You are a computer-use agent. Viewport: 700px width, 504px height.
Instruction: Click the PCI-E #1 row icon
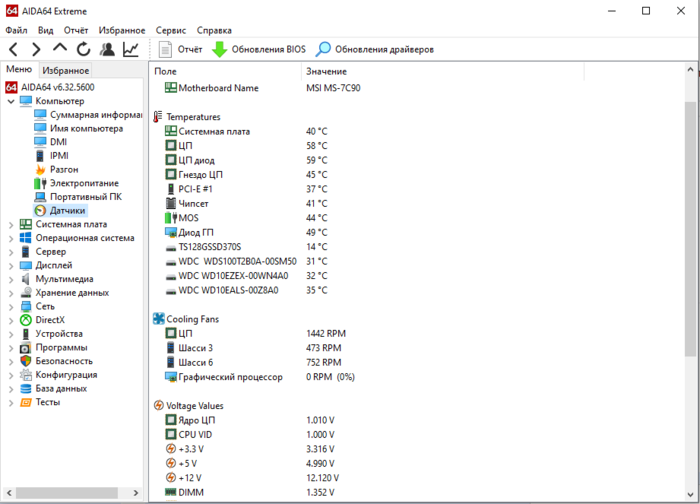(x=171, y=189)
